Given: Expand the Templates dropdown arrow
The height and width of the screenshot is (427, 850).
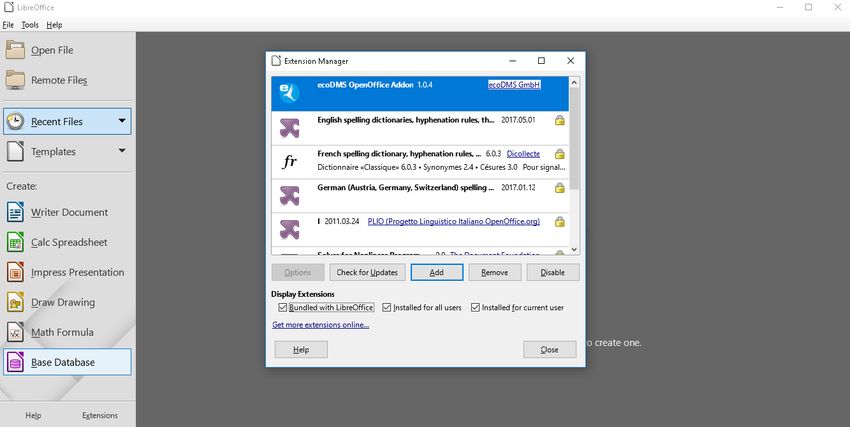Looking at the screenshot, I should 122,151.
